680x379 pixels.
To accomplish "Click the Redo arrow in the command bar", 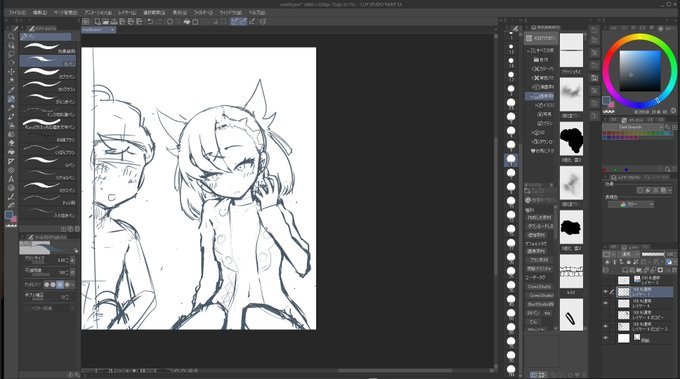I will coord(159,21).
